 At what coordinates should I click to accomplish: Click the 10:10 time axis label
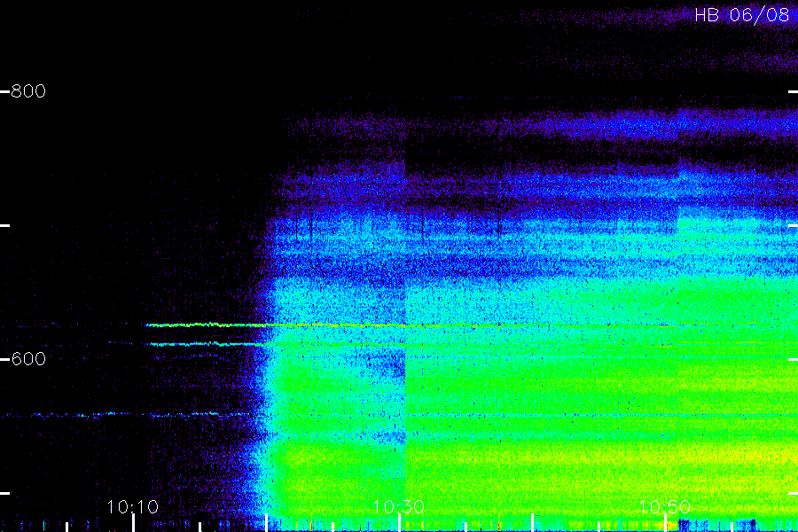pos(133,506)
